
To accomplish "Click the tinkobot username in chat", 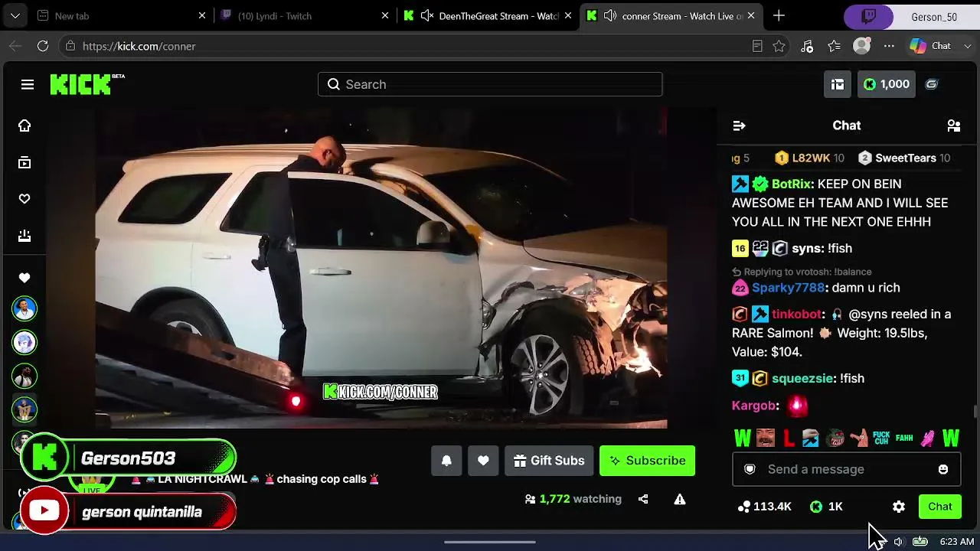I will coord(796,315).
